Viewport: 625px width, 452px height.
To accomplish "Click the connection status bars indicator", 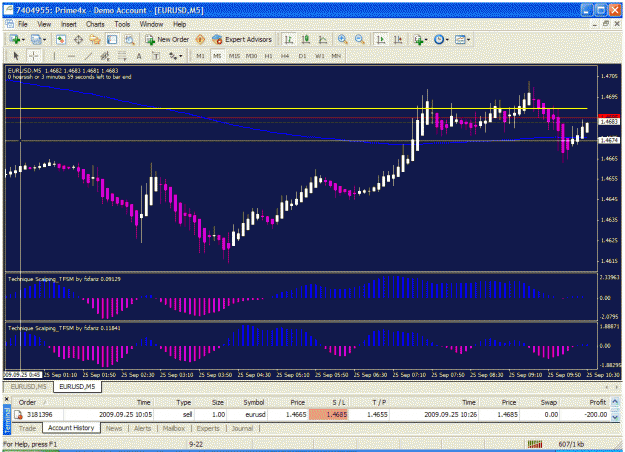I will (535, 444).
